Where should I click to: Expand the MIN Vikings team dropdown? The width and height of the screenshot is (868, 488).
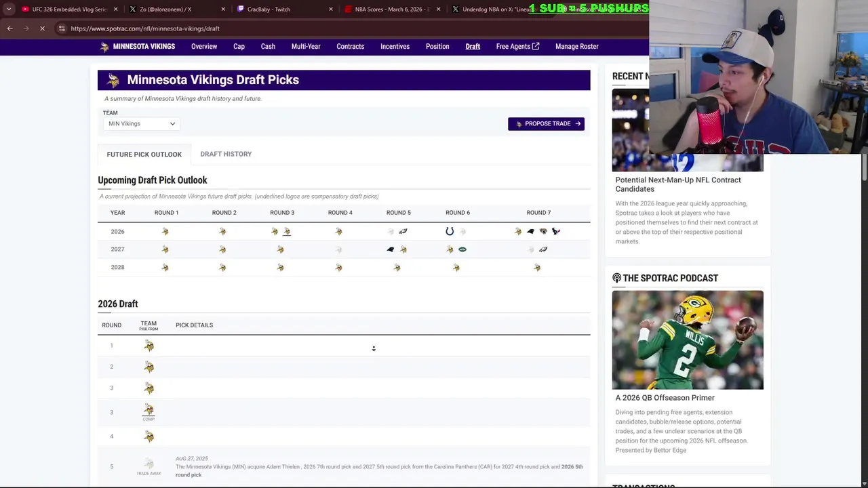tap(141, 124)
